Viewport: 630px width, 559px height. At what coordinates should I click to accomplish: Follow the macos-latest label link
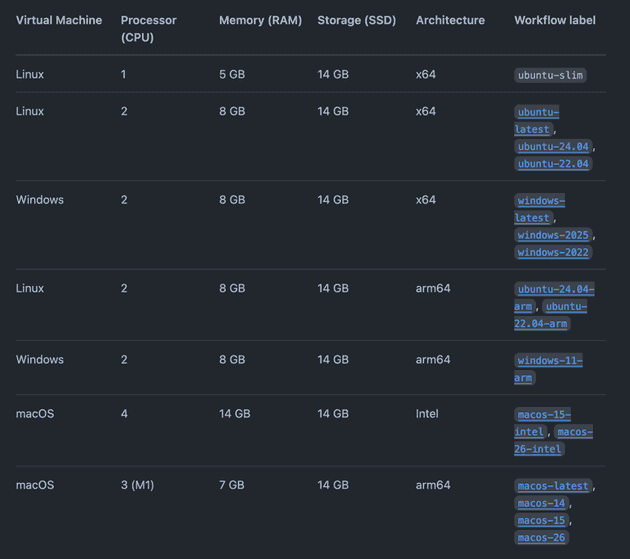pyautogui.click(x=553, y=486)
